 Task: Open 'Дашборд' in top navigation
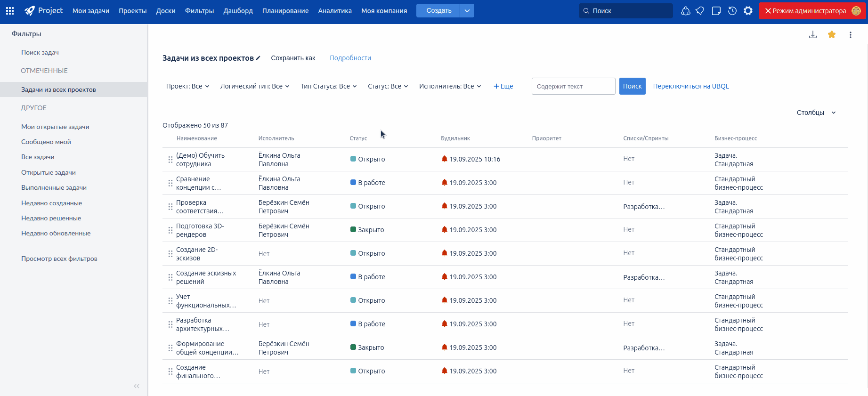238,11
